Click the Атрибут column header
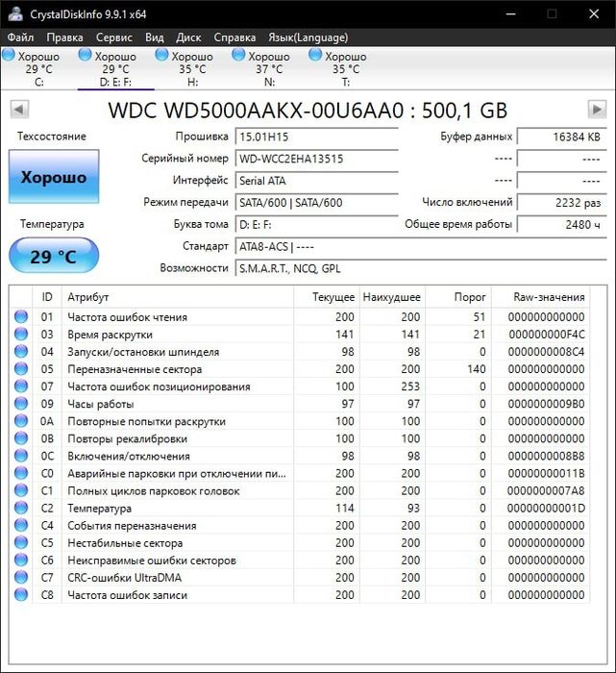 (178, 297)
